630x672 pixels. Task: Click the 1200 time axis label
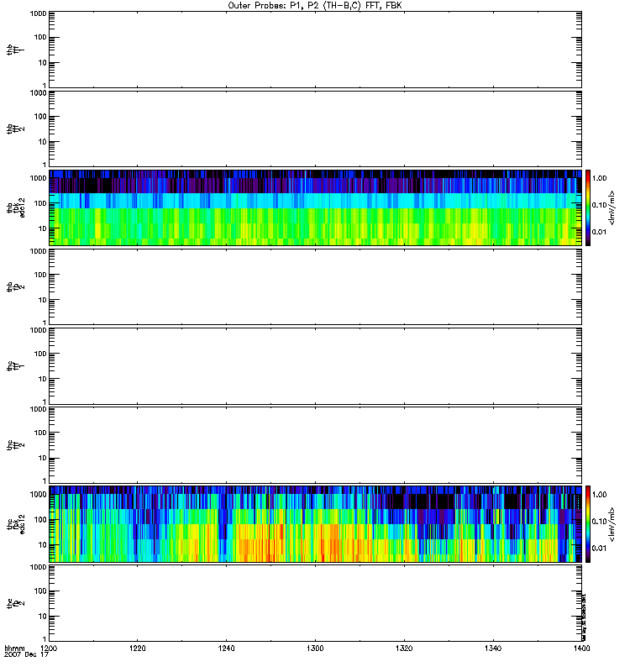click(x=49, y=648)
